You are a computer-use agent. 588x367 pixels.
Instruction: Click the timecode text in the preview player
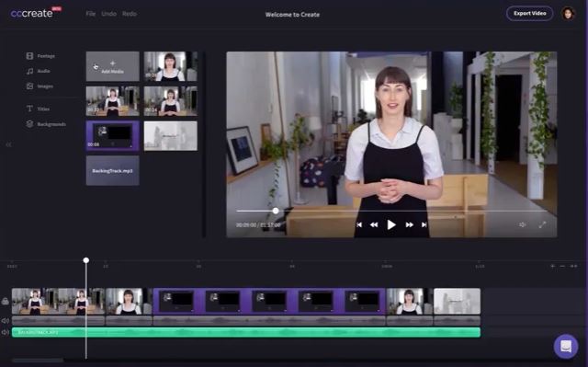point(258,225)
